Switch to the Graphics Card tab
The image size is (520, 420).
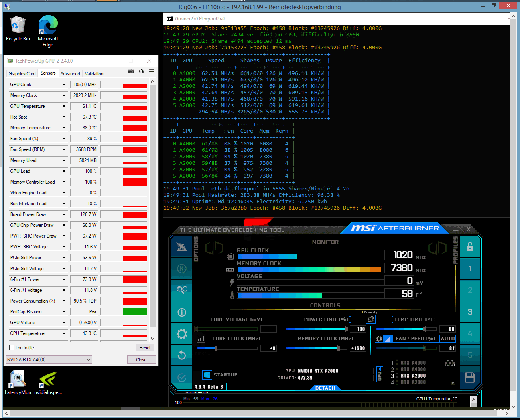[22, 74]
